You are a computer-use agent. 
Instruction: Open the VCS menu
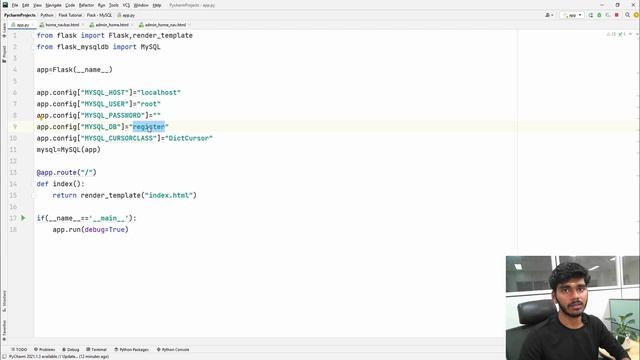coord(127,5)
